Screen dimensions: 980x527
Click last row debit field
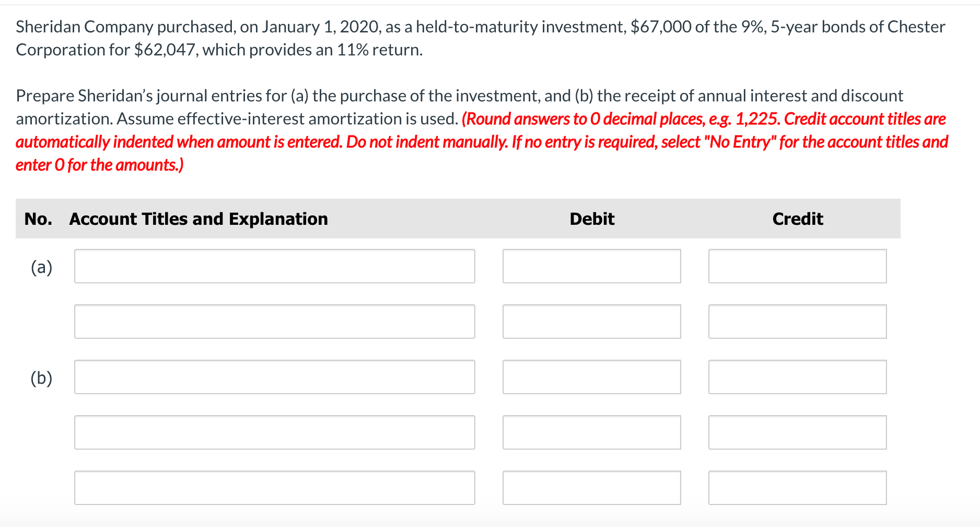tap(591, 488)
